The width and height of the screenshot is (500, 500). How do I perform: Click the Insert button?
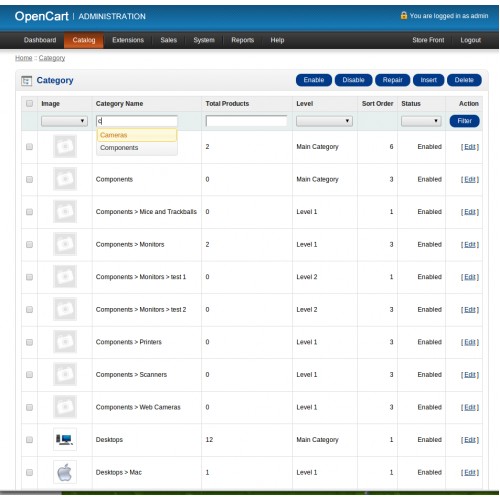point(428,80)
